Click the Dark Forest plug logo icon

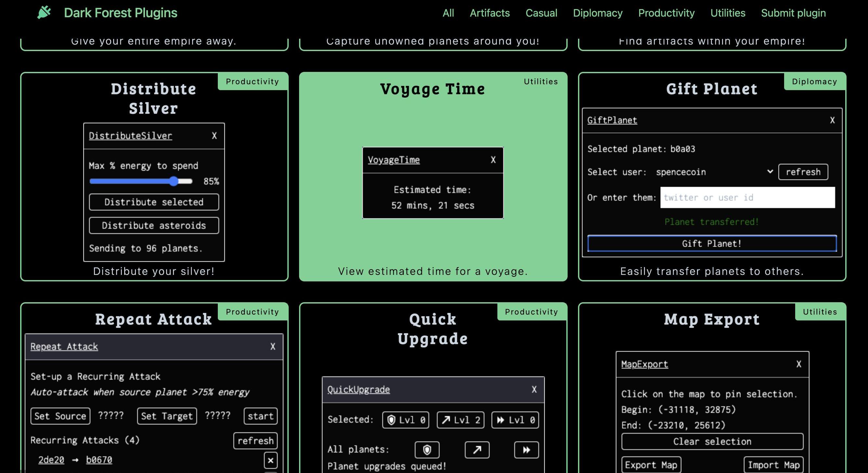coord(44,12)
